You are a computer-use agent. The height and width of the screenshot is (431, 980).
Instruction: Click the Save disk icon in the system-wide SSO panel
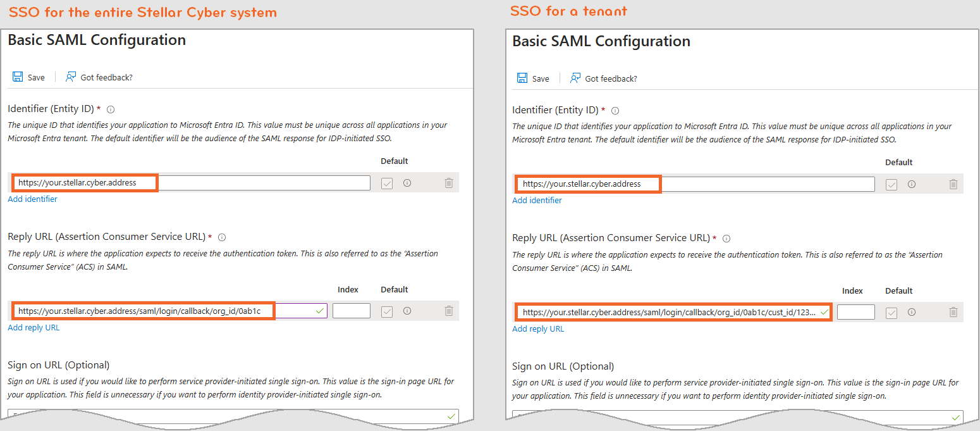pos(18,77)
